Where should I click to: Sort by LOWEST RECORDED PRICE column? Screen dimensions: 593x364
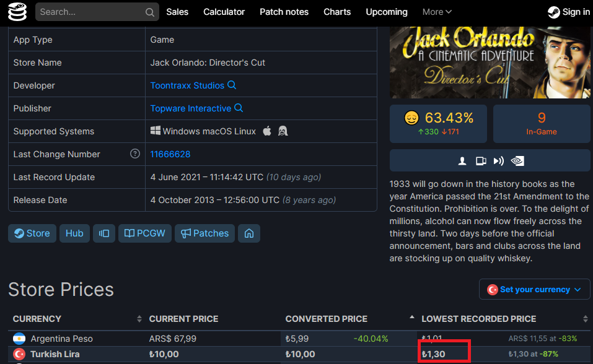tap(504, 319)
